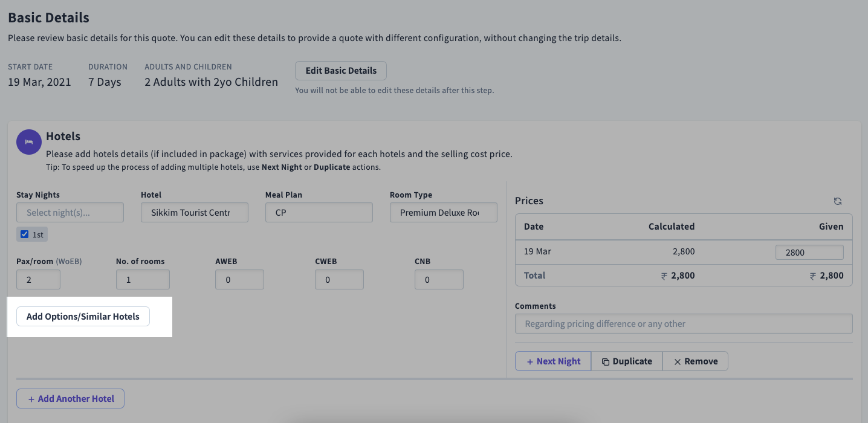Click the Add Another Hotel button
This screenshot has height=423, width=868.
click(70, 398)
